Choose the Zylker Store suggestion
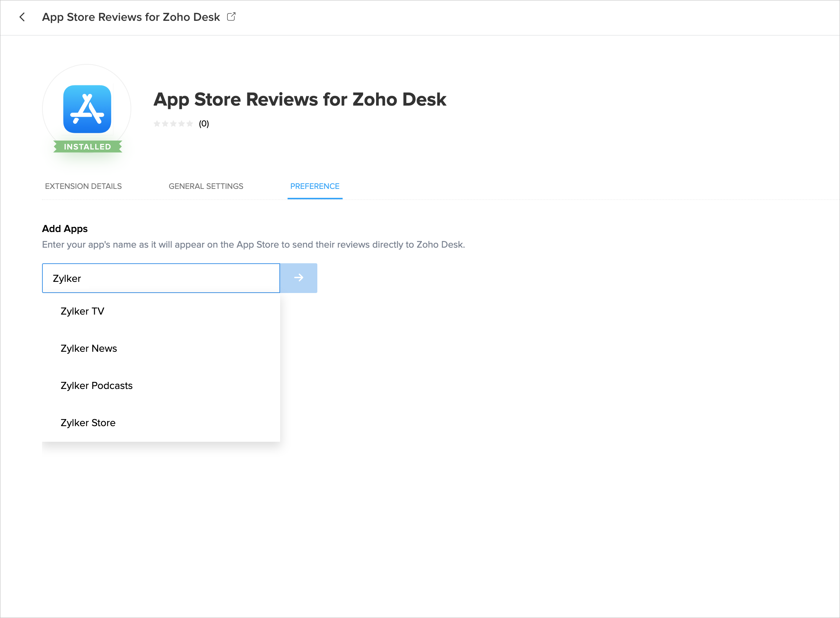Screen dimensions: 840x618 [88, 423]
